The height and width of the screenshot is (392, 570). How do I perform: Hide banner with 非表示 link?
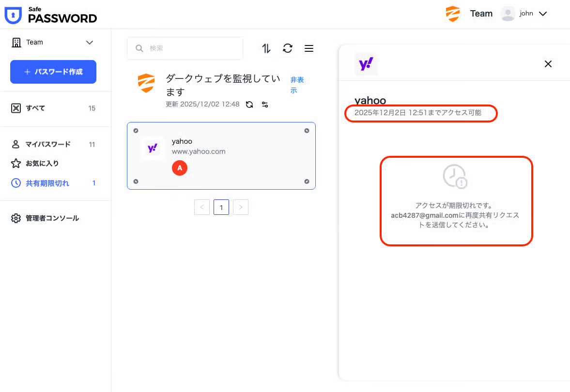tap(296, 85)
